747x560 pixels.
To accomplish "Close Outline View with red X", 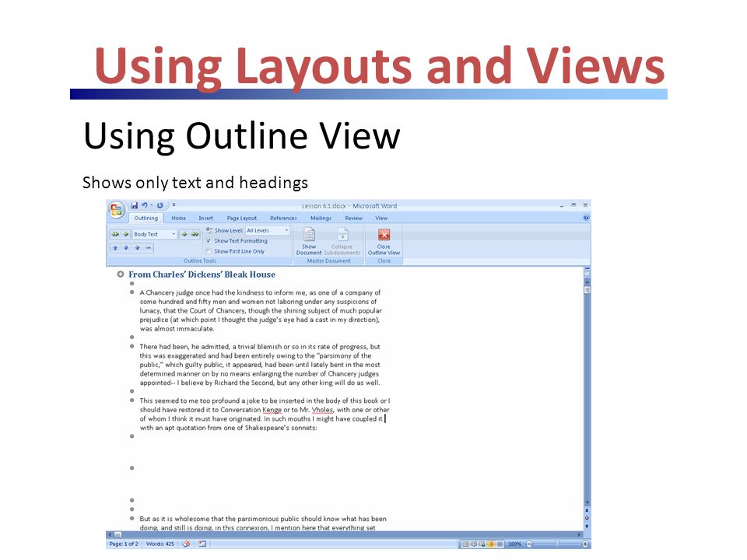I will click(x=384, y=241).
